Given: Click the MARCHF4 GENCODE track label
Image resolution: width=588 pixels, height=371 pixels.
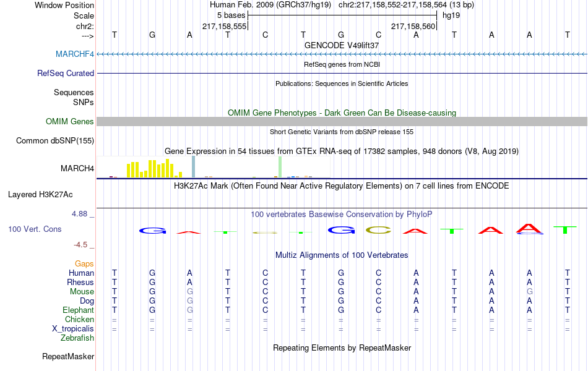Looking at the screenshot, I should tap(75, 54).
